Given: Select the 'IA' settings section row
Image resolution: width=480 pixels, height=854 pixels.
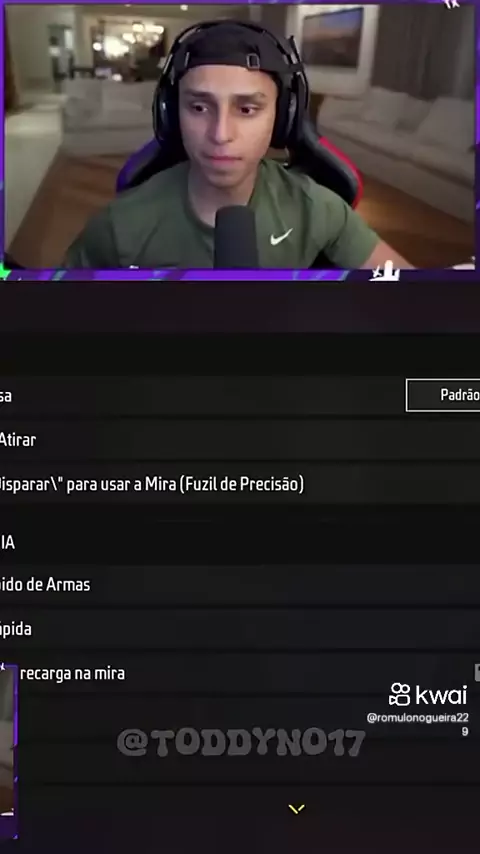Looking at the screenshot, I should pos(240,542).
